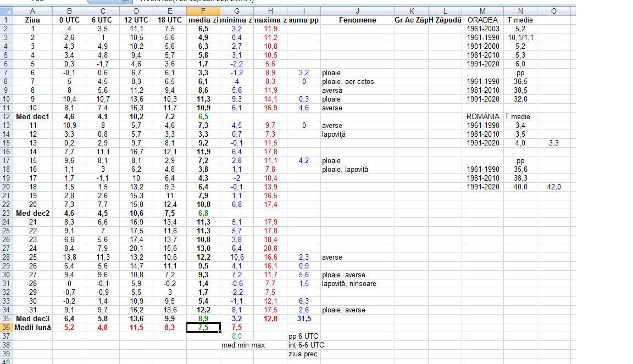Click the 'Med dec2' row label

33,213
